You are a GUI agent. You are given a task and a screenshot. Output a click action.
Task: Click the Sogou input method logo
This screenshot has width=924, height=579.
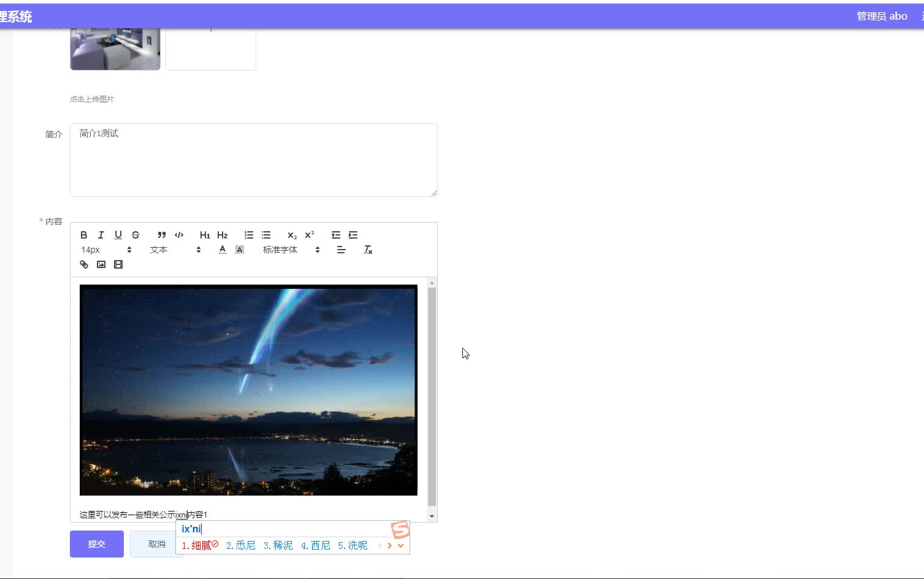coord(400,529)
